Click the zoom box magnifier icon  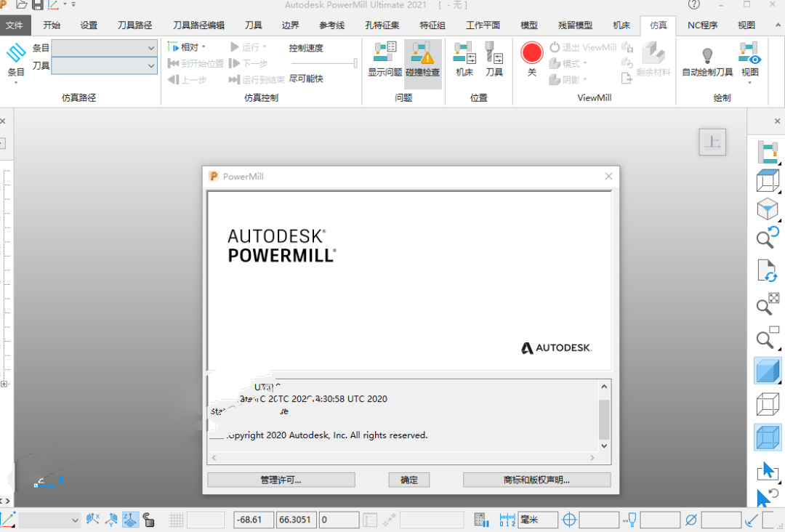(768, 338)
